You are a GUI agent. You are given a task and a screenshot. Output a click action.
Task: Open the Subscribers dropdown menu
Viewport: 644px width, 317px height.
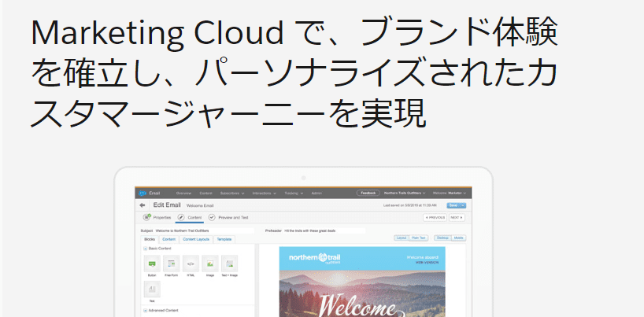point(232,193)
